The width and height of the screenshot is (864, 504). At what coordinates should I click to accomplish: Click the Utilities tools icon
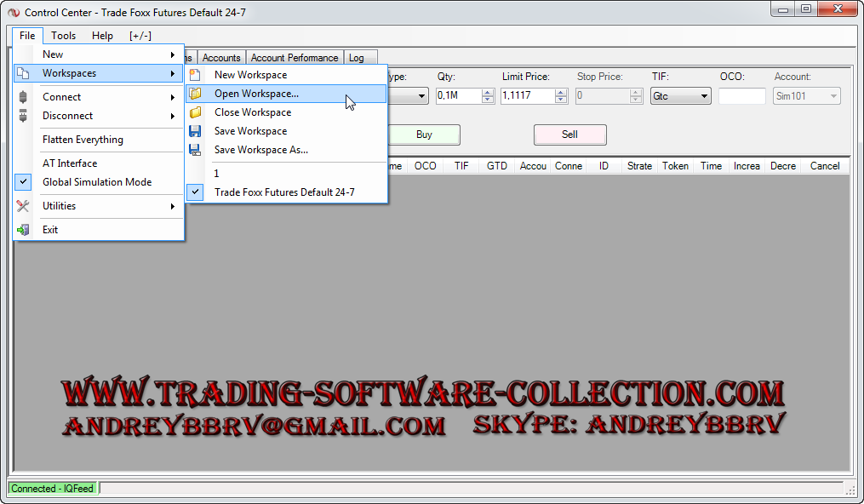pyautogui.click(x=23, y=206)
